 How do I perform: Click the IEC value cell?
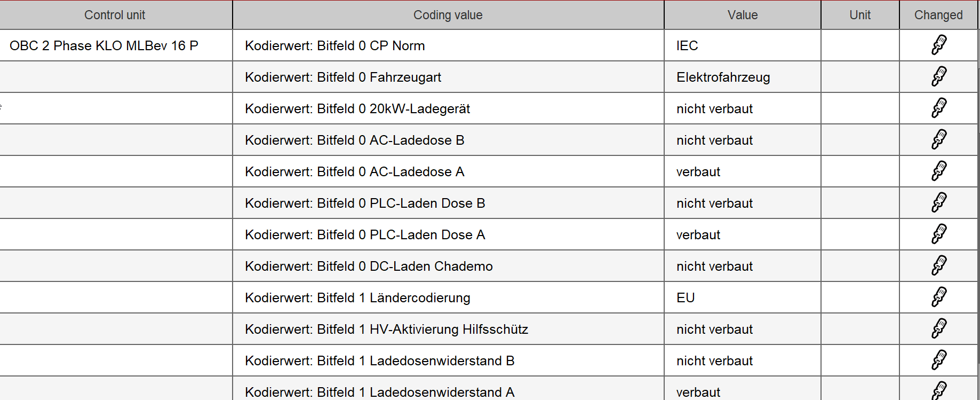coord(687,46)
